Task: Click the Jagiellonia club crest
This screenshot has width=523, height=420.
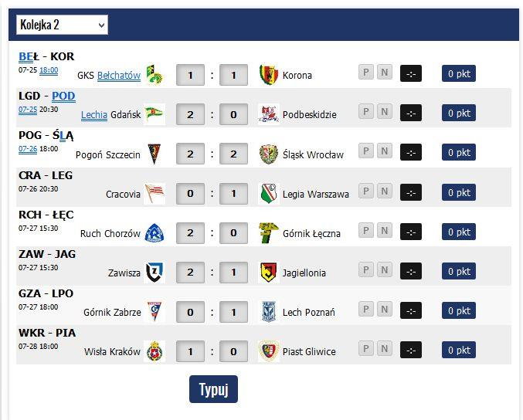Action: point(269,272)
